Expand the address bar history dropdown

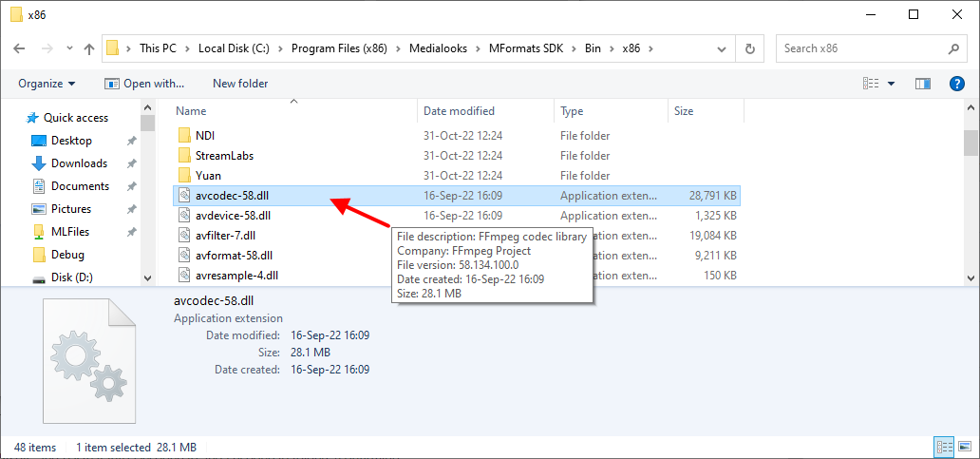pyautogui.click(x=723, y=48)
